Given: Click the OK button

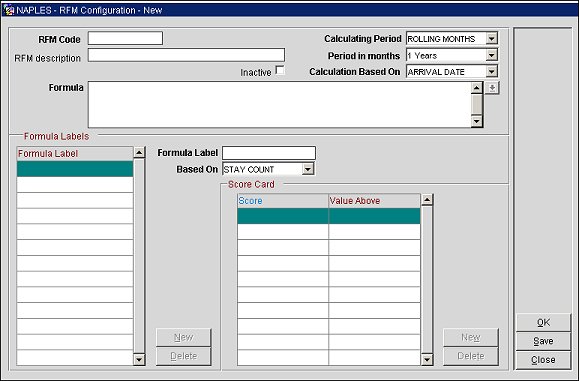Looking at the screenshot, I should pyautogui.click(x=543, y=322).
